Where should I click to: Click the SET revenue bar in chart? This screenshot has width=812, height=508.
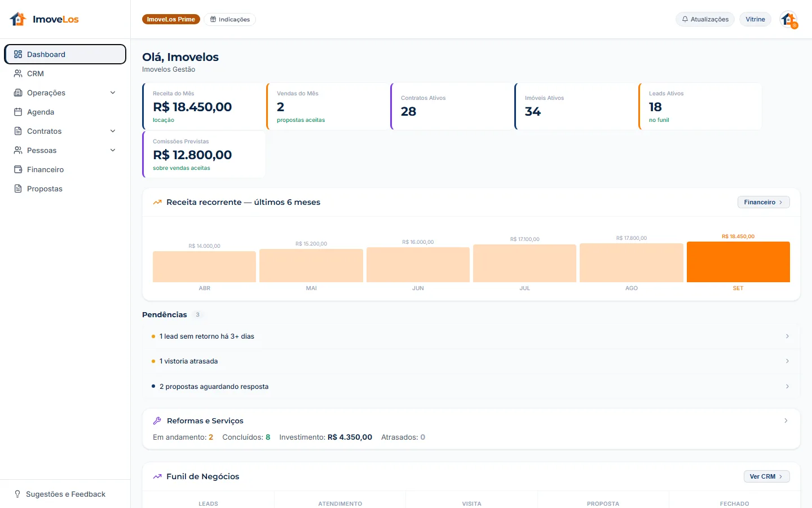point(738,262)
